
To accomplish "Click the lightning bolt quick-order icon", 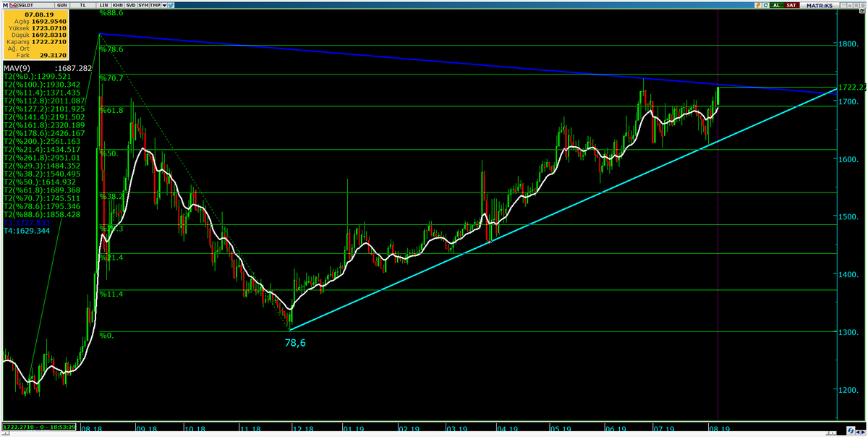I will click(758, 6).
